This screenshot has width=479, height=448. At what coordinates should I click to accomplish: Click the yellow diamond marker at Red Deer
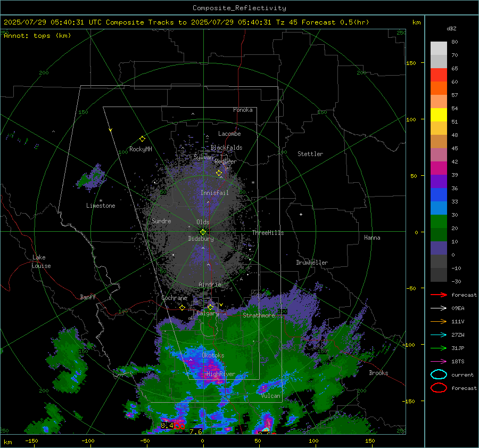pyautogui.click(x=219, y=173)
